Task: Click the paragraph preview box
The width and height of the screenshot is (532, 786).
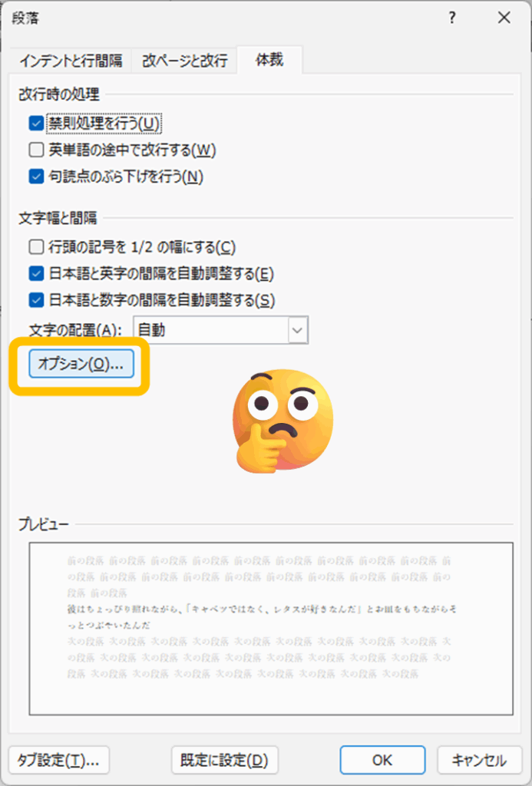Action: pyautogui.click(x=271, y=629)
